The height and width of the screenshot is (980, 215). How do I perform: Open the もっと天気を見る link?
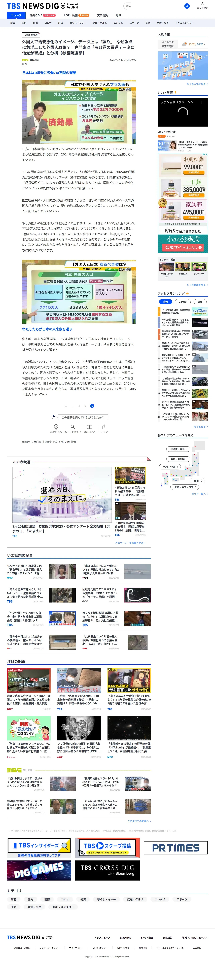point(197,84)
